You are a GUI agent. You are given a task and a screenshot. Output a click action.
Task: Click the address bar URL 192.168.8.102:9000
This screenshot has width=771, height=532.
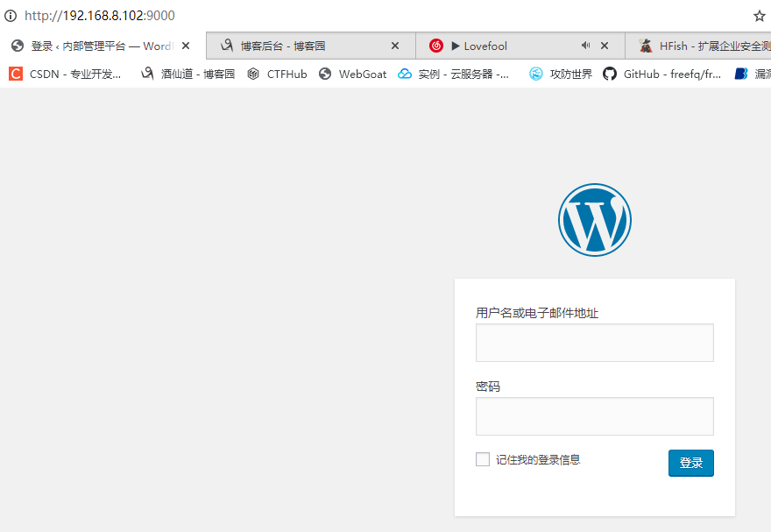[100, 16]
